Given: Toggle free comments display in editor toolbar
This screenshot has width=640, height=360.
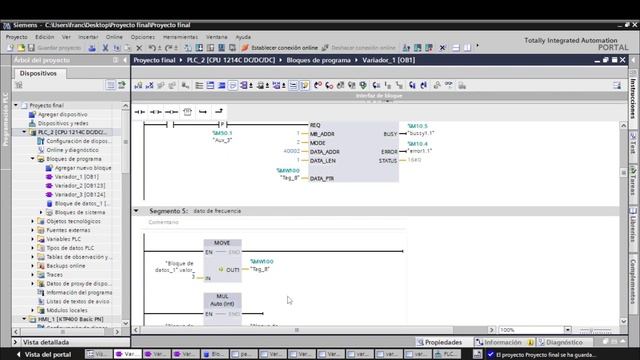Looking at the screenshot, I should click(233, 85).
